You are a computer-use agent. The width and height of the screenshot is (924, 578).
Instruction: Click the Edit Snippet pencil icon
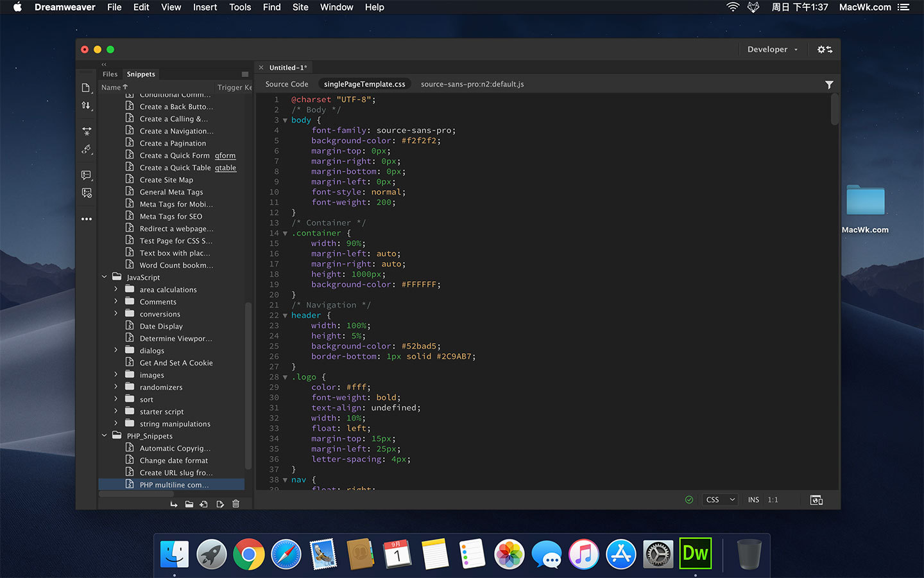[x=220, y=504]
